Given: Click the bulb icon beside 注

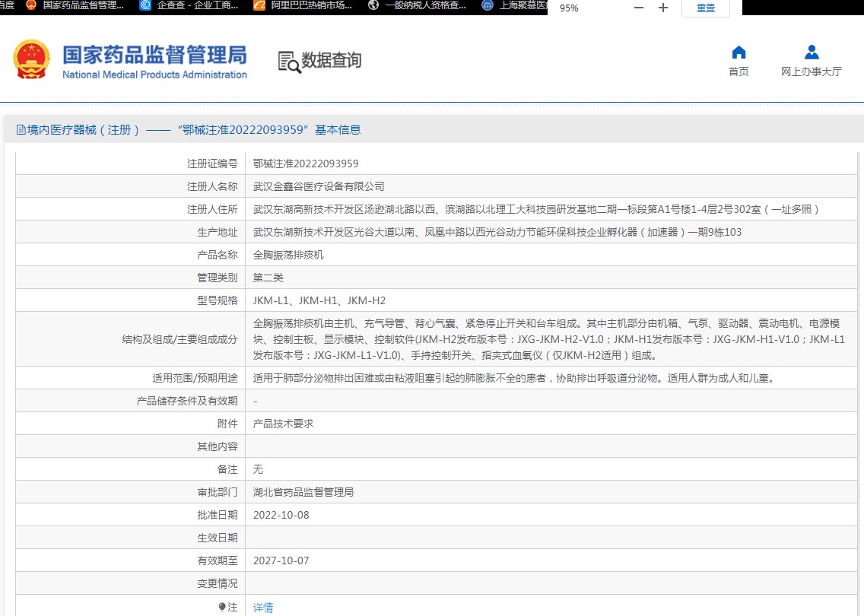Looking at the screenshot, I should coord(222,607).
